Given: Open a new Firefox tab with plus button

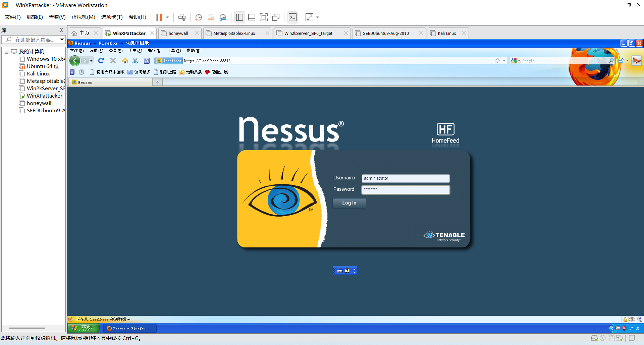Looking at the screenshot, I should coord(157,82).
